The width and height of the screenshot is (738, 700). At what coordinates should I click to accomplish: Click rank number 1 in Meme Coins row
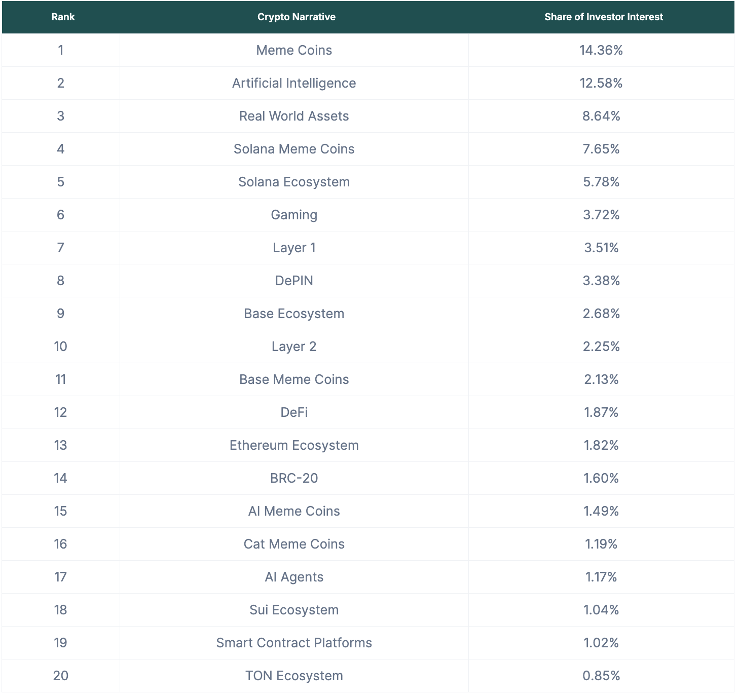61,50
